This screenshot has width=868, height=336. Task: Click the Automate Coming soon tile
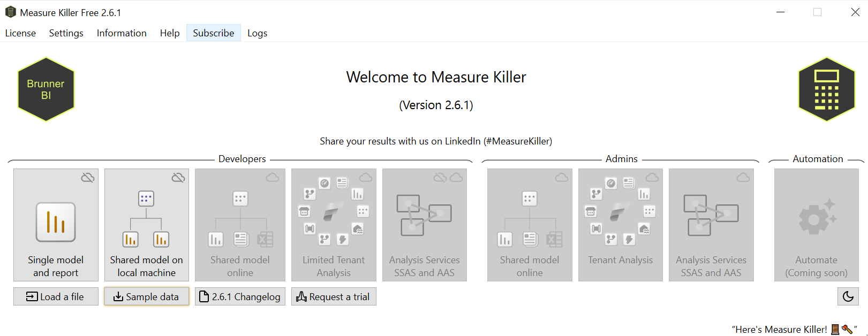tap(816, 225)
